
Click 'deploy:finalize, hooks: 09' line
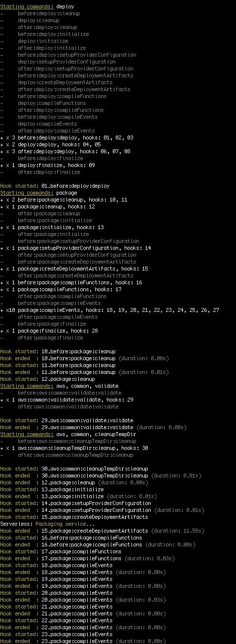click(47, 165)
